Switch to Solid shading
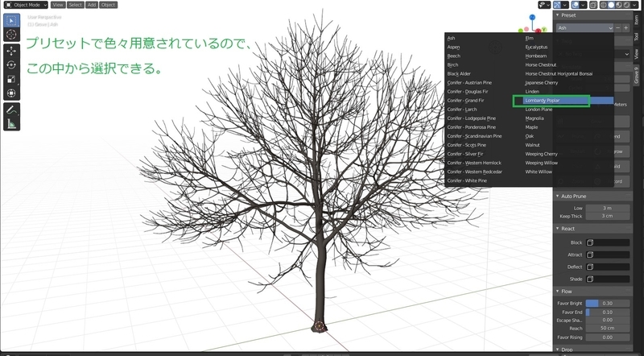The height and width of the screenshot is (356, 644). (x=611, y=5)
